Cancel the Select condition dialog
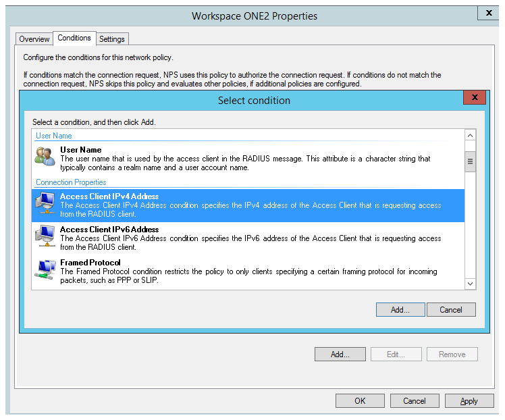The height and width of the screenshot is (420, 505). (450, 309)
